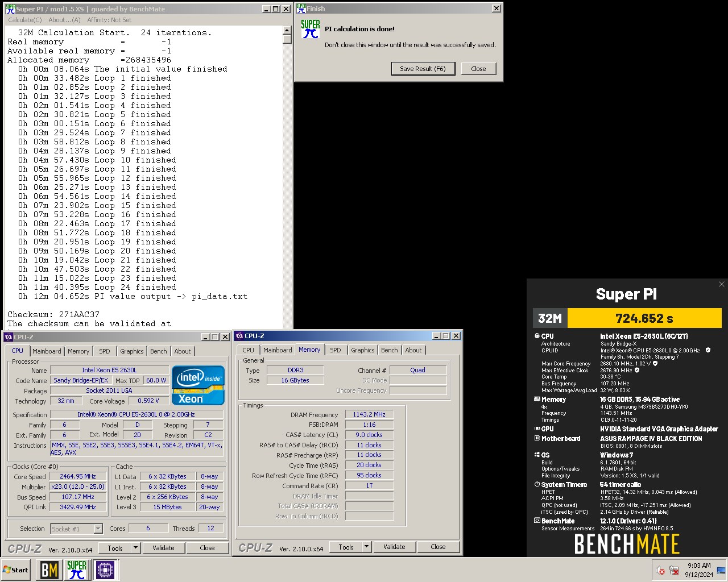Viewport: 728px width, 582px height.
Task: Open Tools dropdown arrow in CPU-Z CPU window
Action: tap(135, 548)
